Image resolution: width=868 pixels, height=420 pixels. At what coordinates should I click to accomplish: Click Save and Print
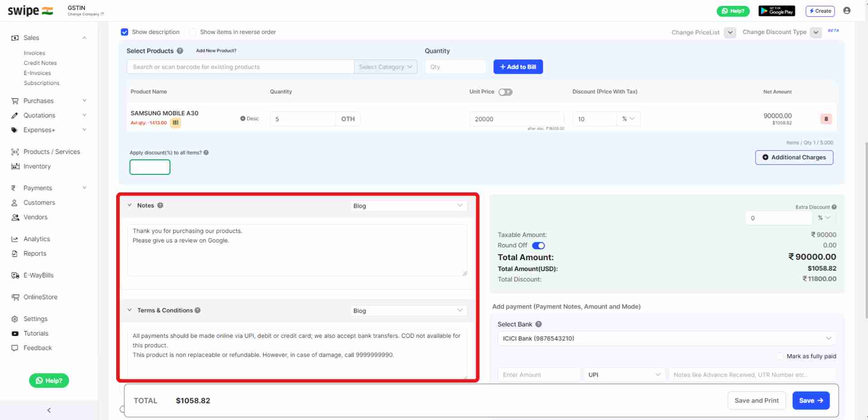757,401
